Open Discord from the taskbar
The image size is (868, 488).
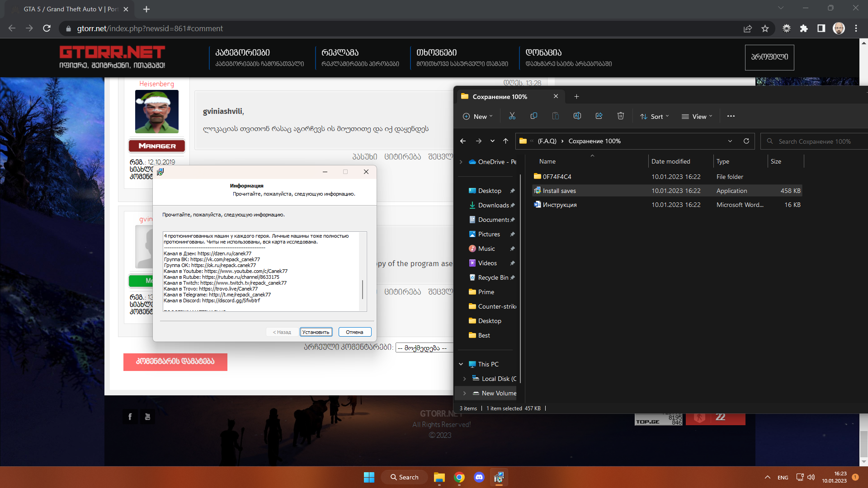coord(479,477)
